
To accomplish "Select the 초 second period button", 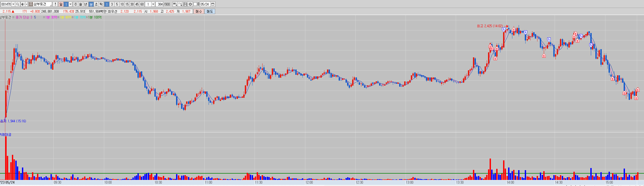I will point(96,4).
